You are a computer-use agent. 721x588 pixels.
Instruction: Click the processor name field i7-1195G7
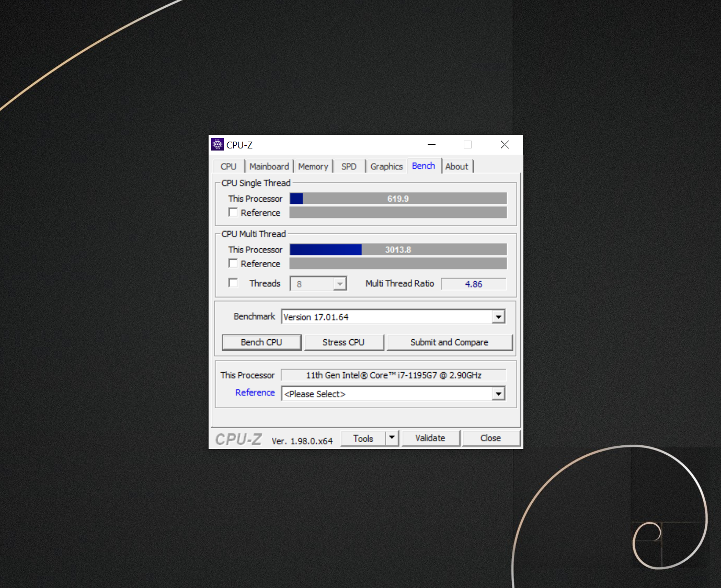click(x=394, y=375)
